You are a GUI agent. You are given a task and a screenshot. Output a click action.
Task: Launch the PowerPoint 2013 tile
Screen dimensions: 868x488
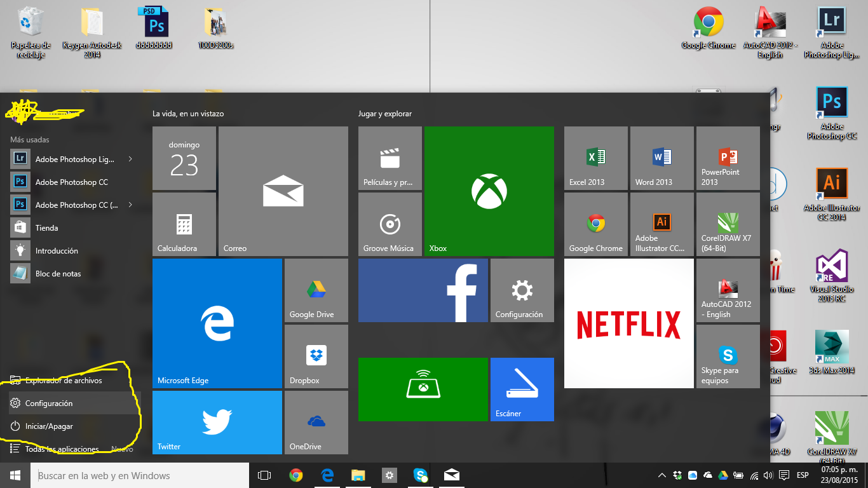click(x=728, y=158)
